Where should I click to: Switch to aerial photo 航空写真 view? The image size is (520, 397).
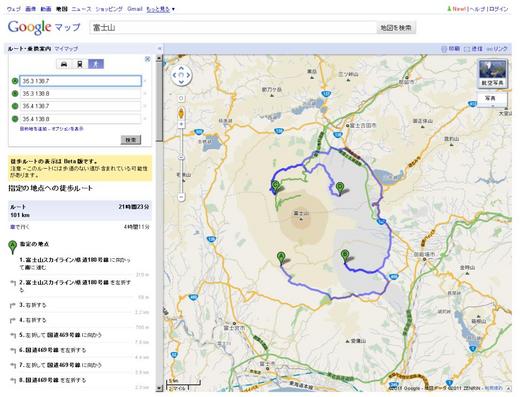pyautogui.click(x=493, y=73)
